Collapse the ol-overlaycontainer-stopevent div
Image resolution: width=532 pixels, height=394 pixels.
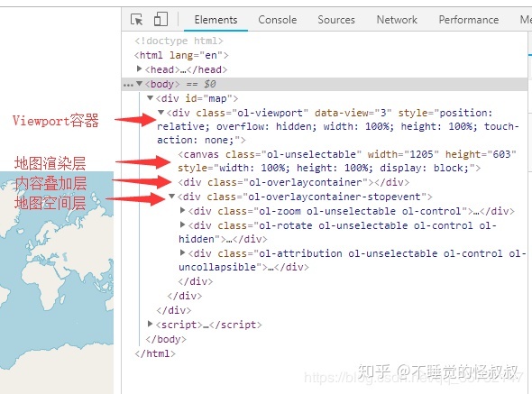[x=171, y=197]
